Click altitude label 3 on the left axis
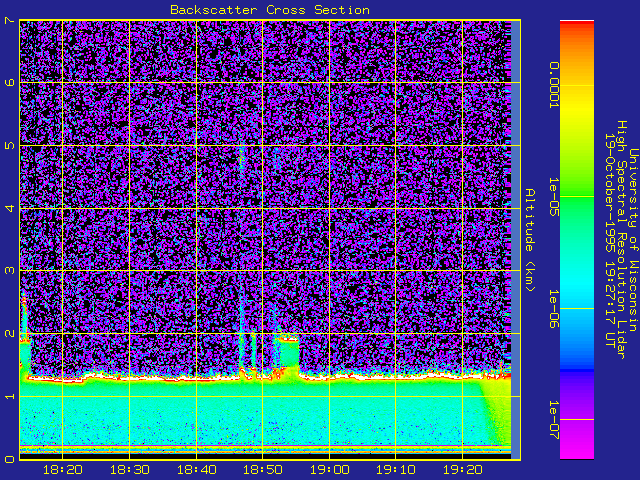 coord(10,271)
